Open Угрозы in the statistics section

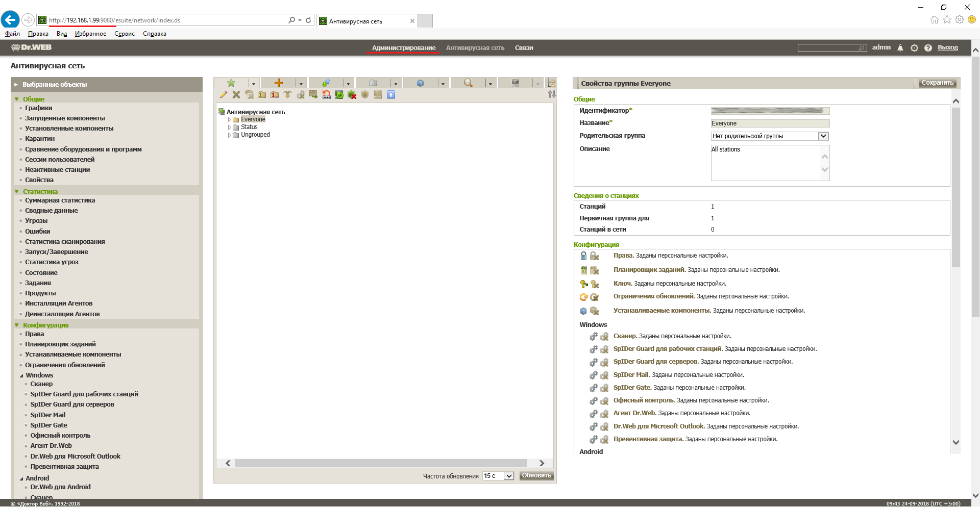[x=36, y=221]
